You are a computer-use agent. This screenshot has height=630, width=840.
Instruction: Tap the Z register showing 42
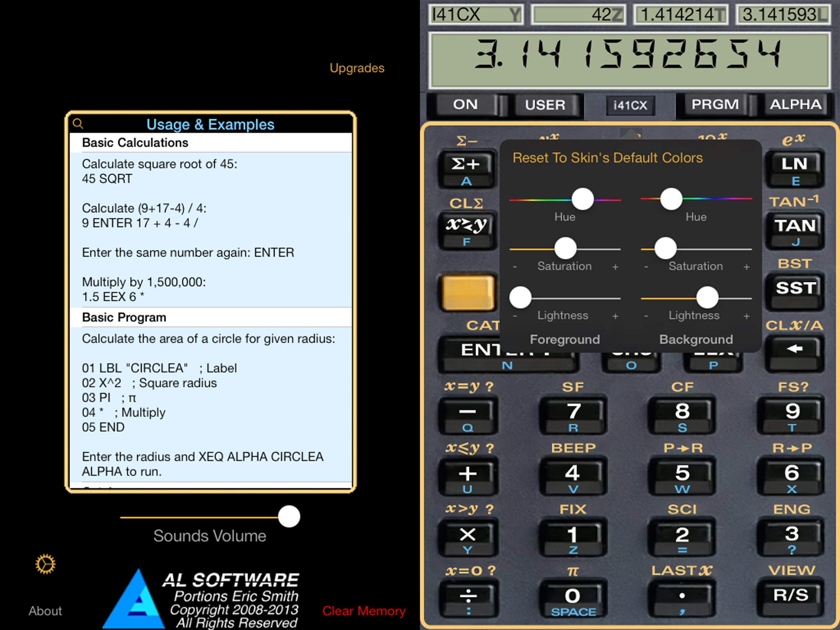tap(578, 15)
